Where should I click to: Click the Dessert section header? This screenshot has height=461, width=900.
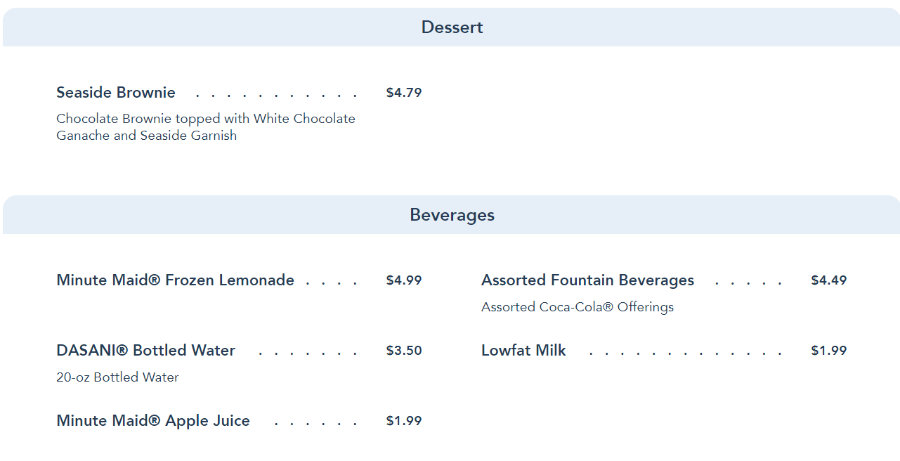[x=451, y=27]
